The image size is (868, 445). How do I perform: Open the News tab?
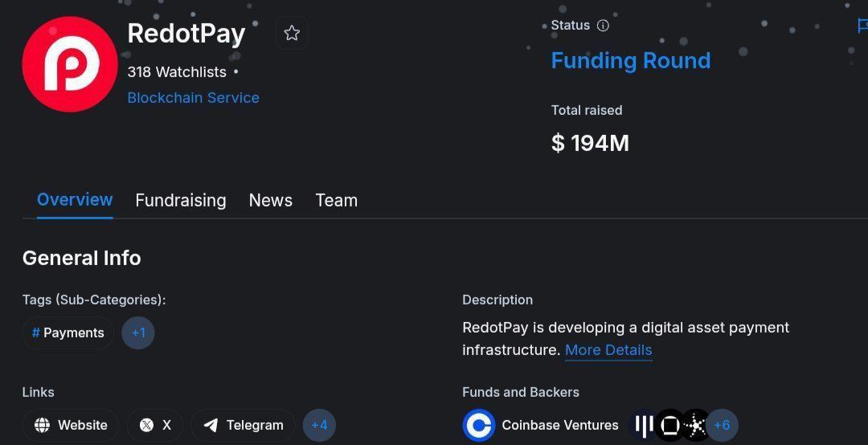click(x=271, y=200)
